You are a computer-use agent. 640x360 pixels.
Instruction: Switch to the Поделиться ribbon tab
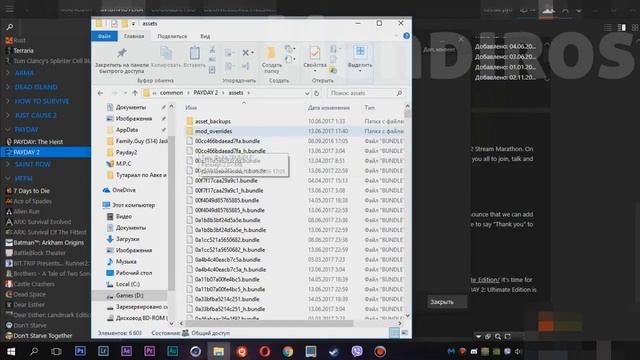pyautogui.click(x=172, y=36)
